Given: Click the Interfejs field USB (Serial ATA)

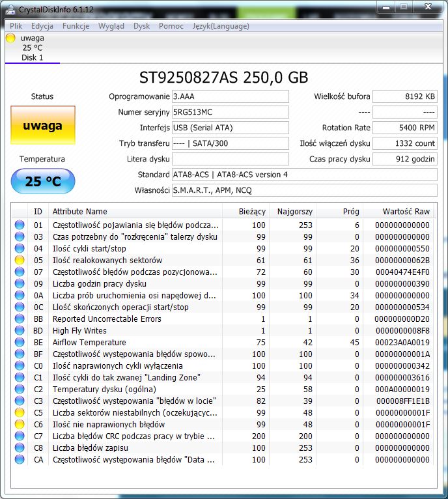Looking at the screenshot, I should (x=231, y=128).
